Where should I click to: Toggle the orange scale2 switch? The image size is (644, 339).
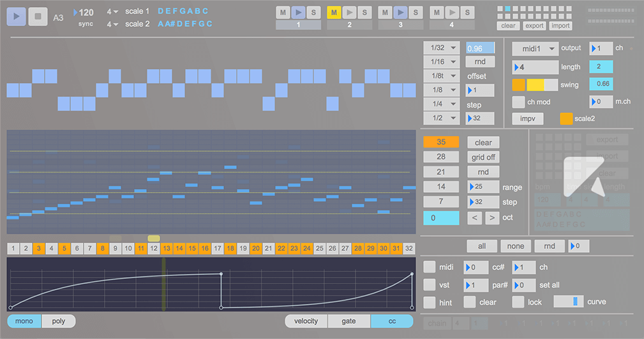[566, 119]
